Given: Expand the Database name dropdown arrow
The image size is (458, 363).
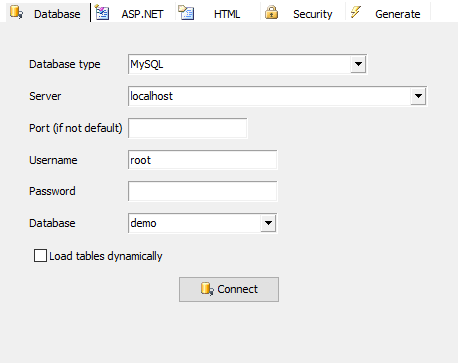Looking at the screenshot, I should click(x=268, y=223).
